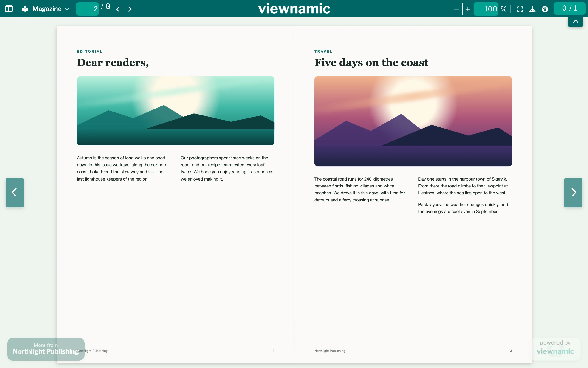Open More from Northlight Publishing
Image resolution: width=588 pixels, height=368 pixels.
tap(46, 349)
